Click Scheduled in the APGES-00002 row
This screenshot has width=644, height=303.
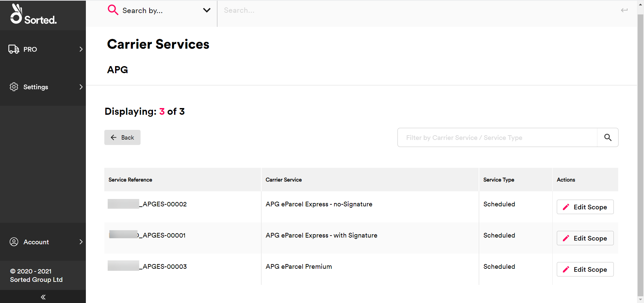point(499,204)
